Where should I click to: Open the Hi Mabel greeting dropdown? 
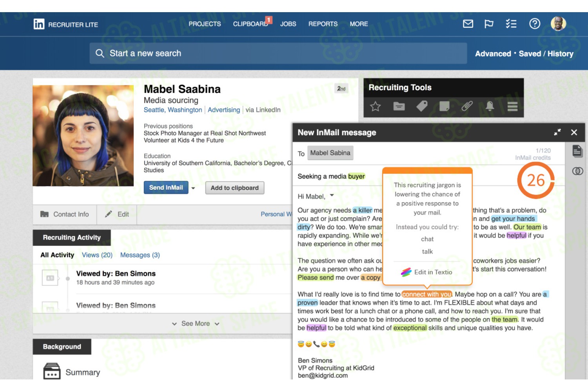point(332,195)
